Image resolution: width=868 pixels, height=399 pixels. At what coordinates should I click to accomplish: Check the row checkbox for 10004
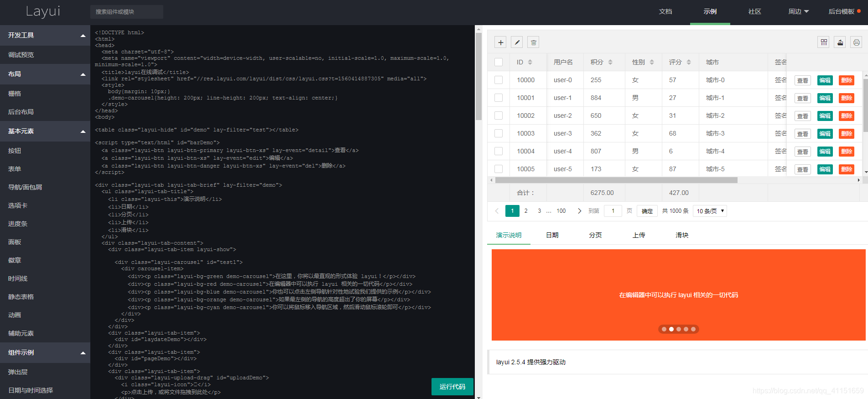(x=499, y=151)
